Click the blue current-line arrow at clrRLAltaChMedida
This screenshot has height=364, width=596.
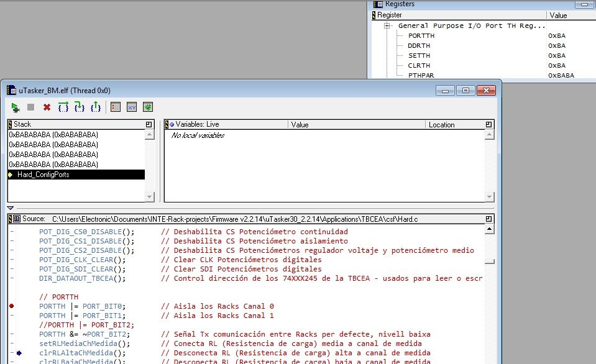click(x=19, y=353)
